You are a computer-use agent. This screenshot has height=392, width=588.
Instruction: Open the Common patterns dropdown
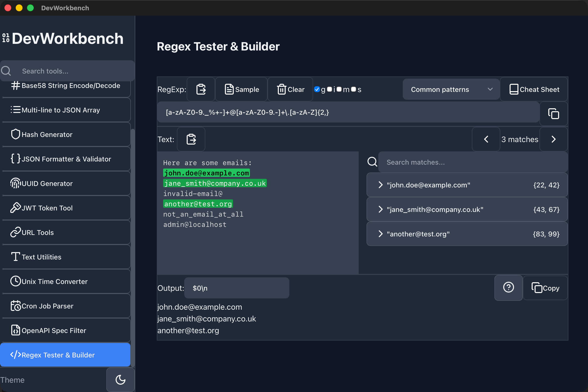(x=451, y=89)
